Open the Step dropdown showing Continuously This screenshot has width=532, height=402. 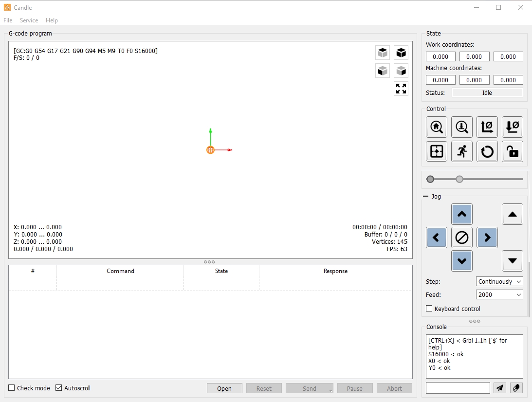[x=499, y=282]
